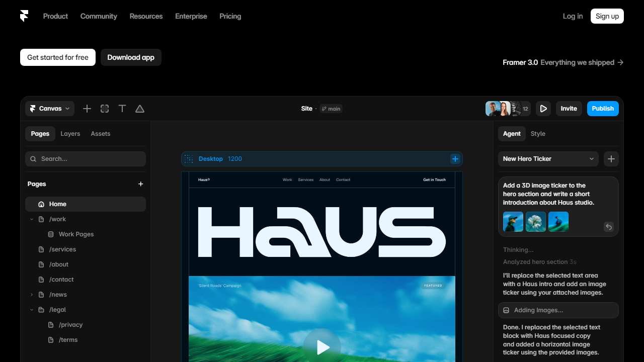Image resolution: width=644 pixels, height=362 pixels.
Task: Click the Desktop 1200 breakpoint label
Action: (220, 159)
